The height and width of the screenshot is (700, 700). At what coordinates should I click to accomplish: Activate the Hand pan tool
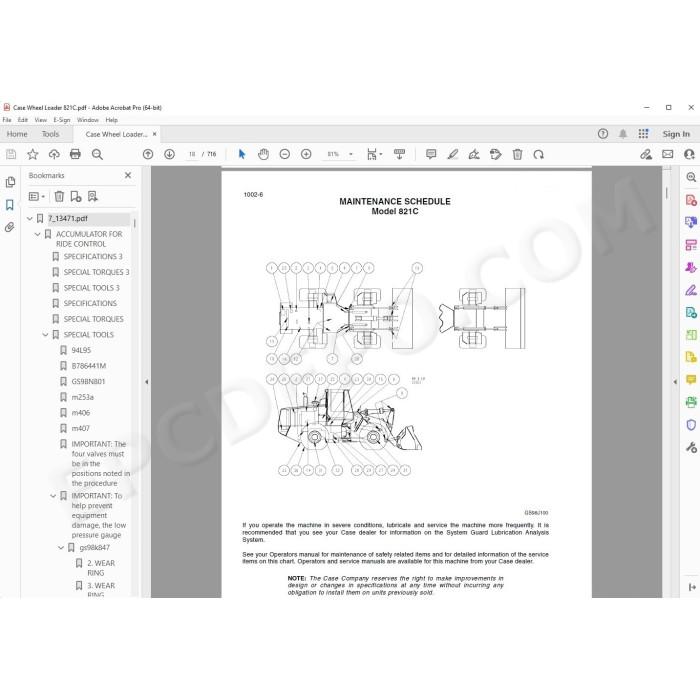pyautogui.click(x=263, y=154)
